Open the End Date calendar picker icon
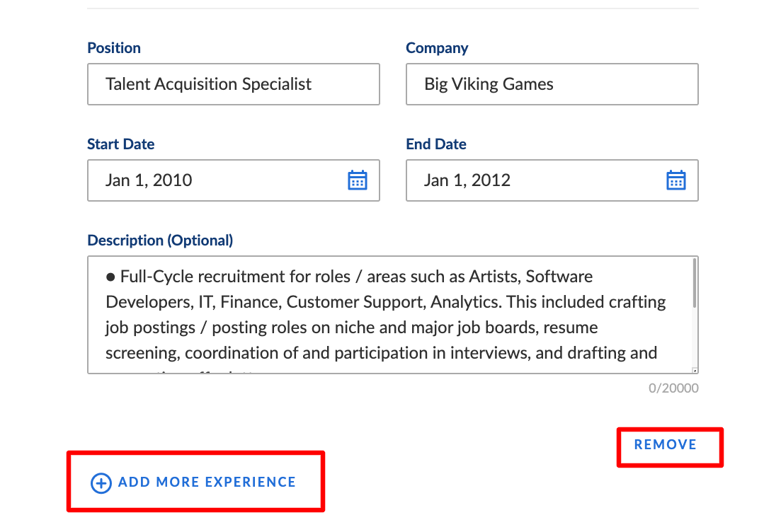 (x=676, y=180)
